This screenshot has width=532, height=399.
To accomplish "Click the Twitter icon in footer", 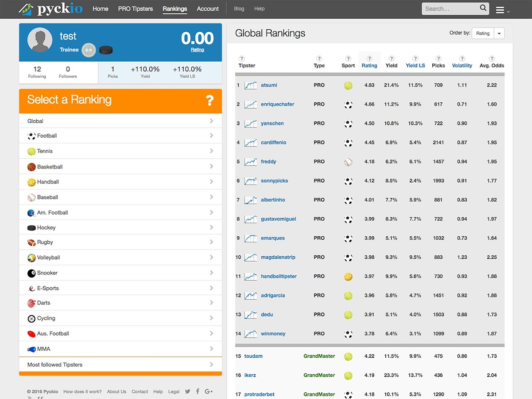I will tap(188, 391).
